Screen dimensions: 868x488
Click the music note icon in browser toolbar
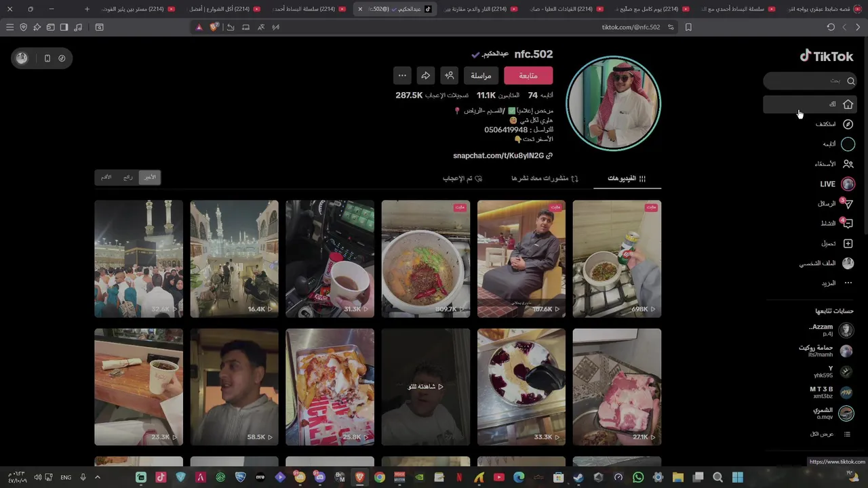(x=78, y=27)
